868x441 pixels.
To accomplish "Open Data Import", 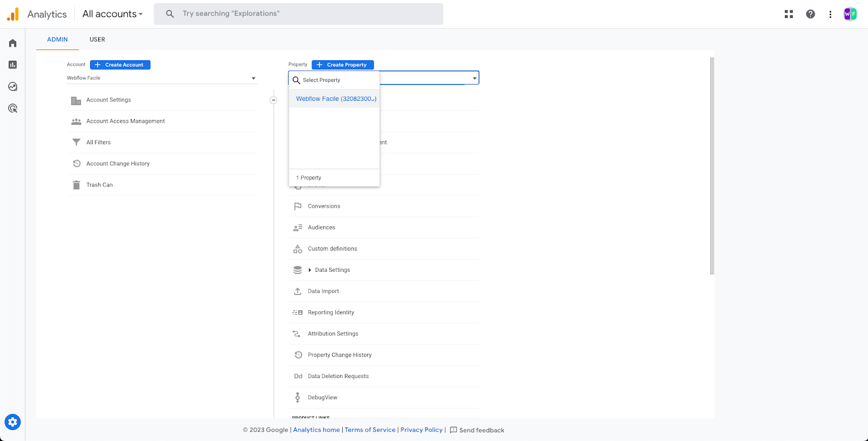I will (x=323, y=291).
